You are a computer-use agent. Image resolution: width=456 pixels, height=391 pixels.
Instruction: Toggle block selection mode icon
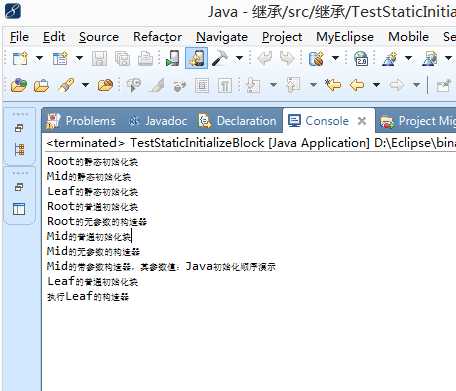click(202, 86)
